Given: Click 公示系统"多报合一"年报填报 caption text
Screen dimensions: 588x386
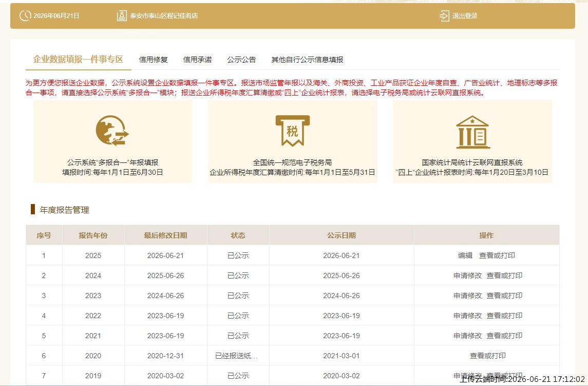Looking at the screenshot, I should click(x=112, y=162).
